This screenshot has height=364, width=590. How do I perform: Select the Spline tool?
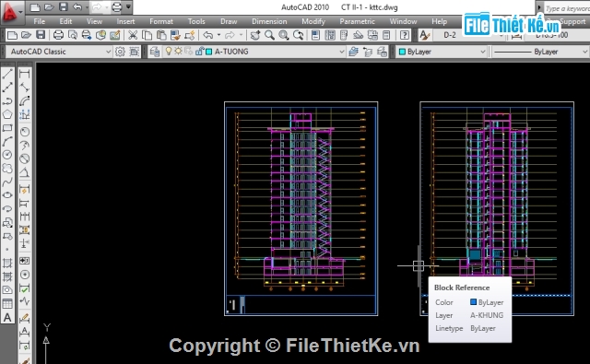(x=7, y=182)
